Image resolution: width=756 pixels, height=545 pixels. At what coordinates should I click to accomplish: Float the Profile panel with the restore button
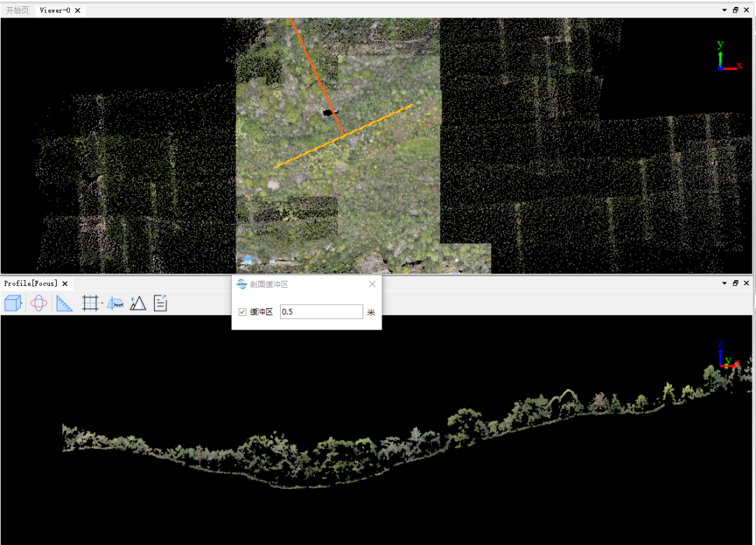tap(736, 283)
